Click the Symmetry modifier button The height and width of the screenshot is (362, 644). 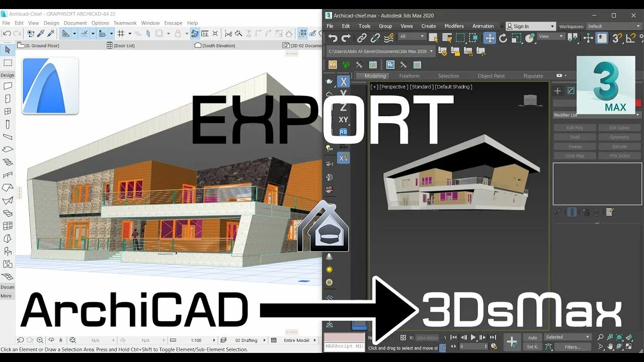(x=619, y=137)
